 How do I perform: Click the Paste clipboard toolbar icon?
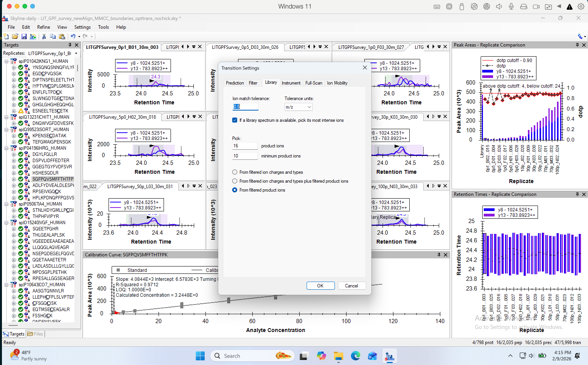point(62,36)
